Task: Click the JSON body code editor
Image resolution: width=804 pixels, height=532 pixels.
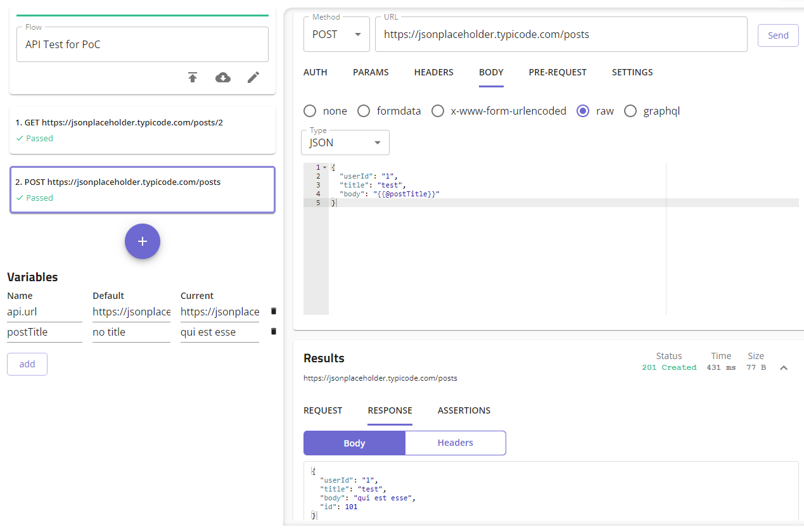Action: [551, 238]
